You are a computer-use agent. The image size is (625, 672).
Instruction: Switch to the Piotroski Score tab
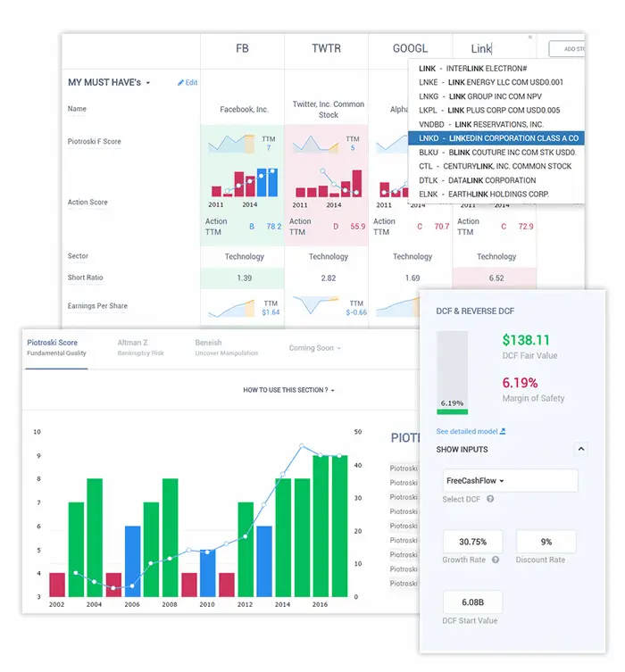pos(56,347)
